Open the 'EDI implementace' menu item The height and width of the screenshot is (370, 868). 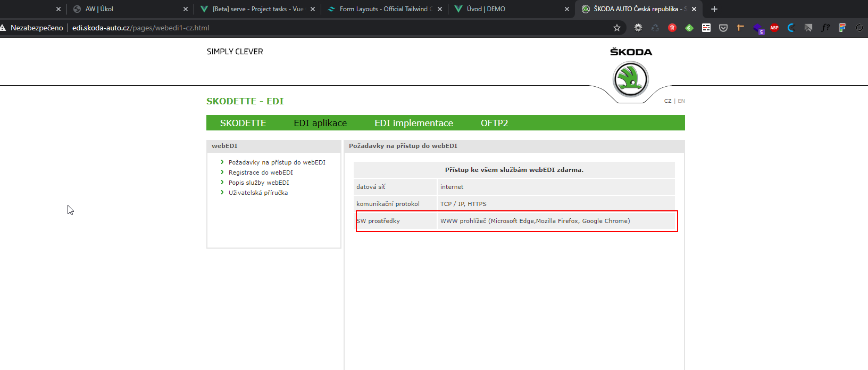pyautogui.click(x=414, y=123)
